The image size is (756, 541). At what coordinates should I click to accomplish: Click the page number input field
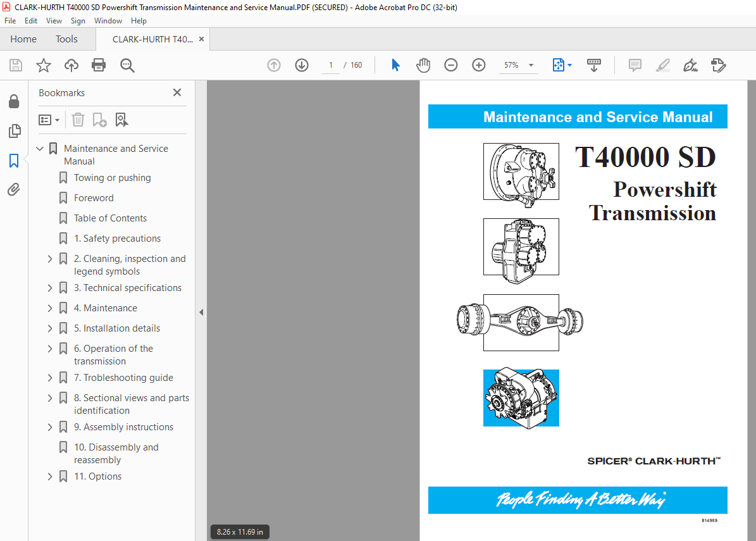click(x=331, y=65)
